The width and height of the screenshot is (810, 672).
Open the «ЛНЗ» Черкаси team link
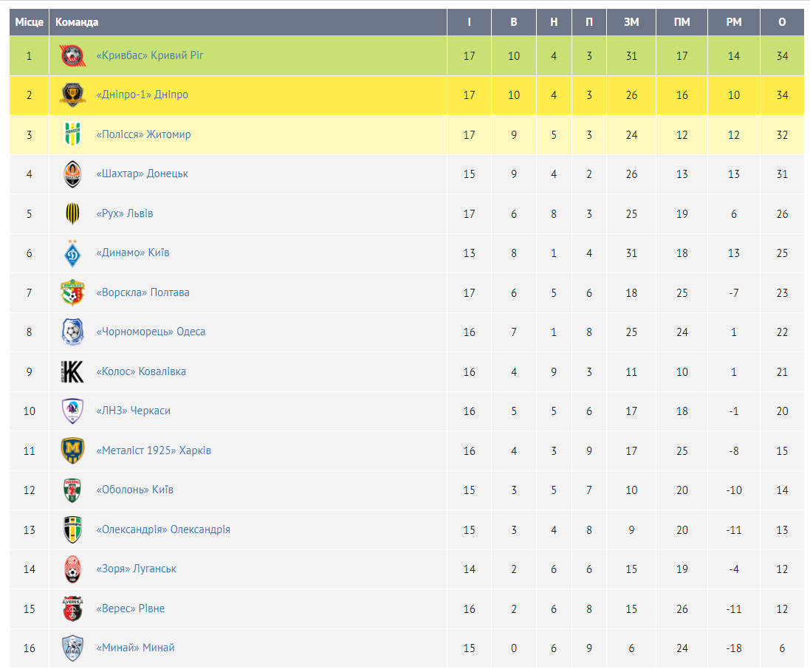pyautogui.click(x=134, y=411)
